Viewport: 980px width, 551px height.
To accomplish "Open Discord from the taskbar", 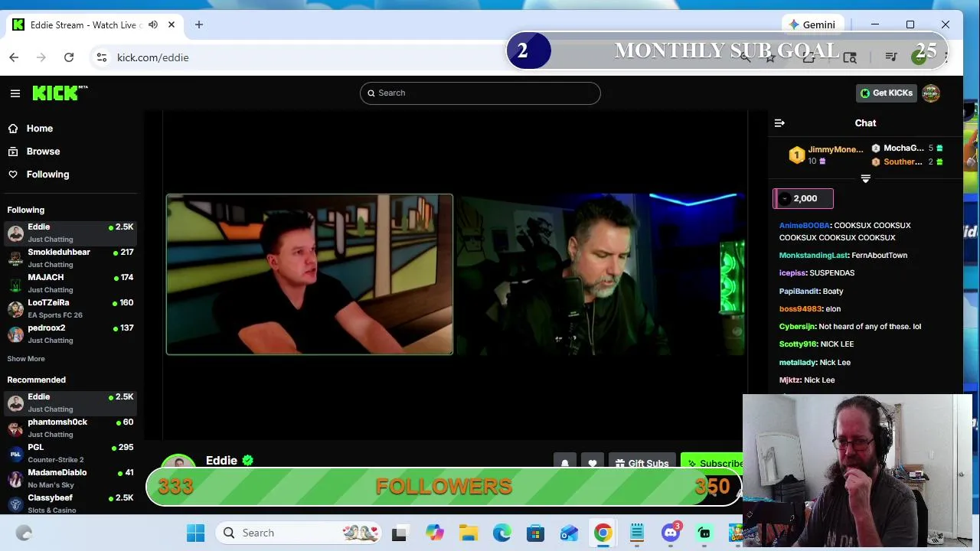I will click(671, 533).
